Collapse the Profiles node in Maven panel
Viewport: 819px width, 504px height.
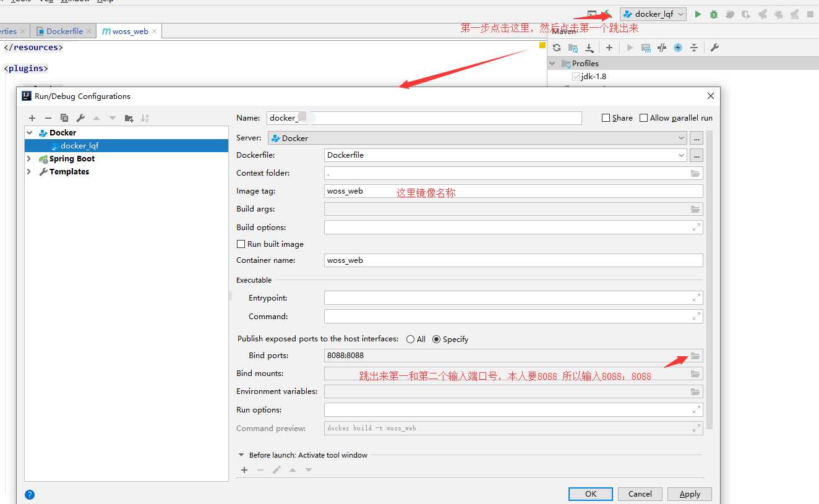click(552, 63)
